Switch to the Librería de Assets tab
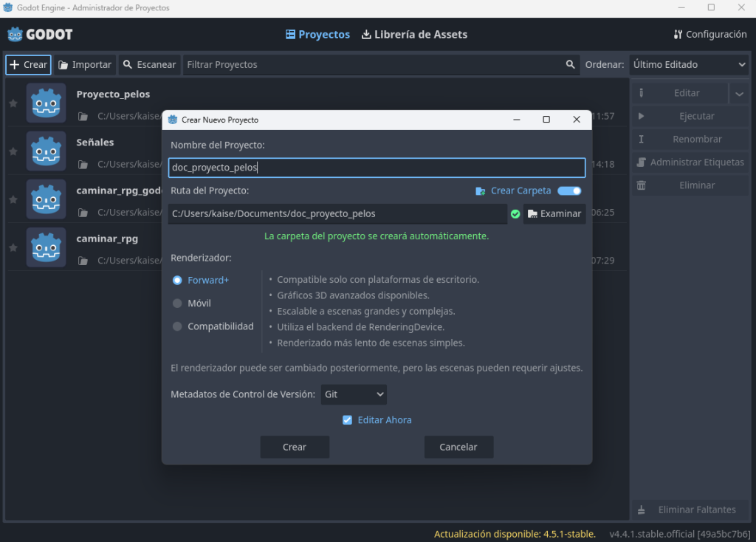The height and width of the screenshot is (542, 756). [414, 35]
